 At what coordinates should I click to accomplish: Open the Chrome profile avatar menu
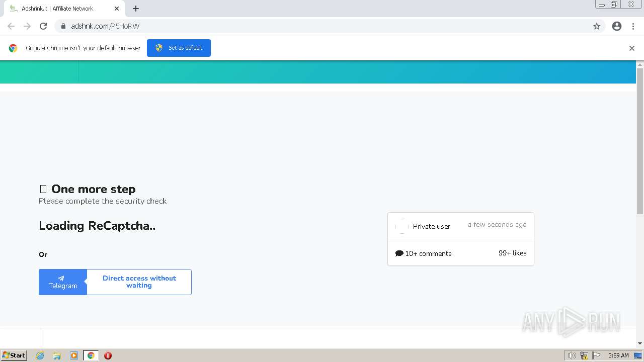(x=617, y=26)
